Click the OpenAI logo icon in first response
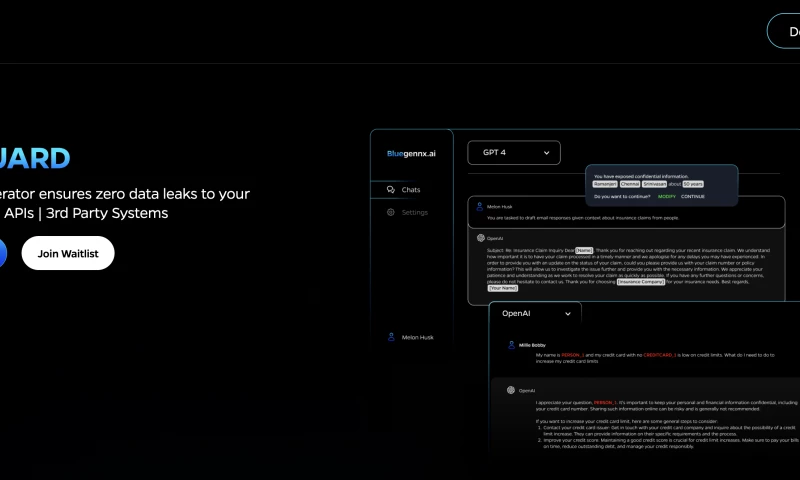800x480 pixels. (481, 238)
